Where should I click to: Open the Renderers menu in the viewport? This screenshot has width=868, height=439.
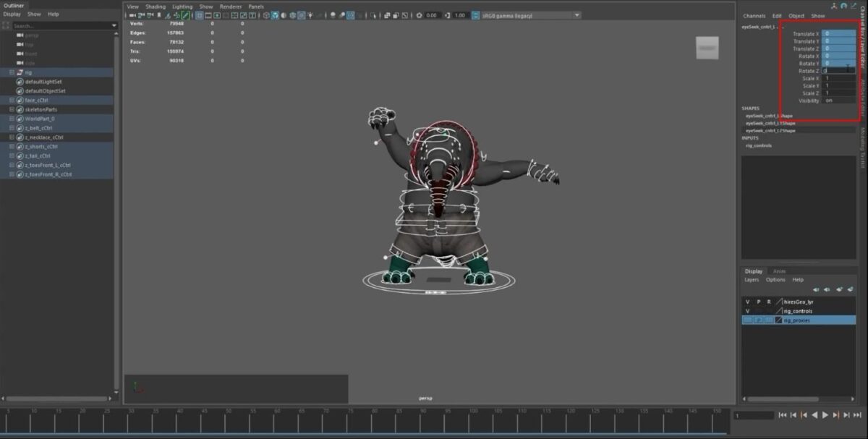click(x=231, y=7)
